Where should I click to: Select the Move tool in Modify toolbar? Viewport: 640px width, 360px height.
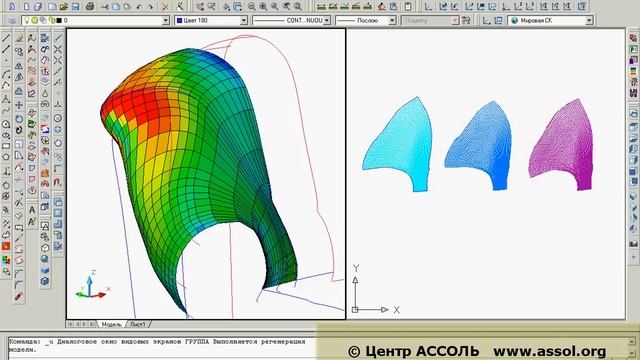19,105
